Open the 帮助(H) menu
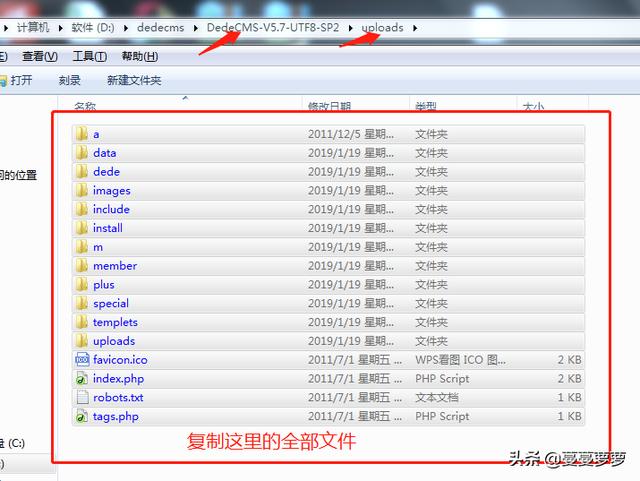The image size is (640, 481). pos(140,56)
